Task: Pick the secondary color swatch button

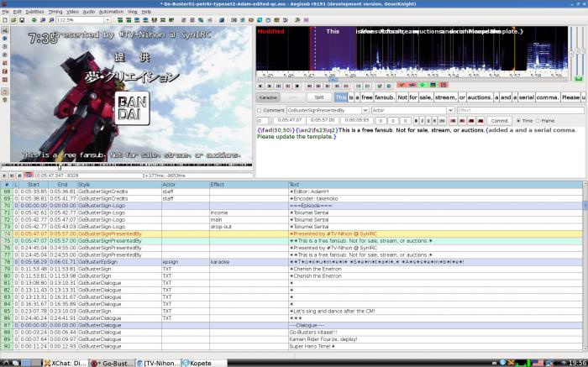Action: 462,121
